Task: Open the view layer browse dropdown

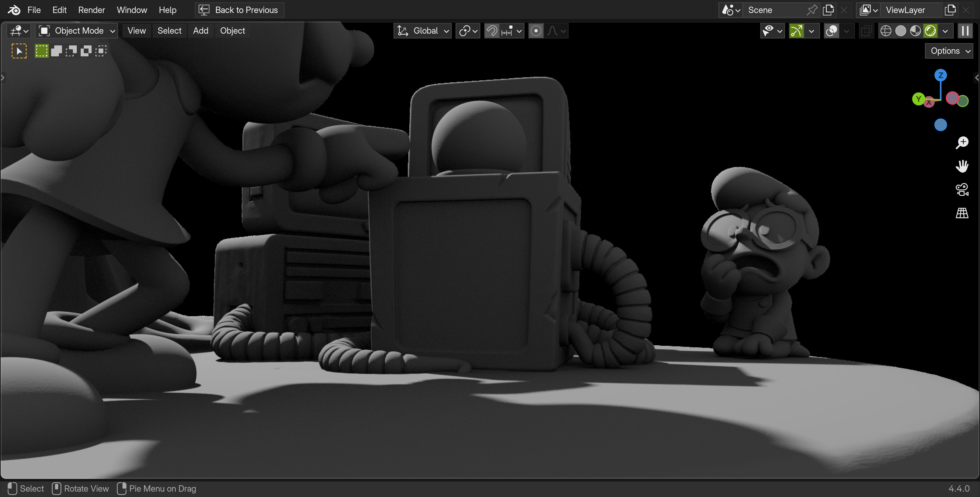Action: coord(868,10)
